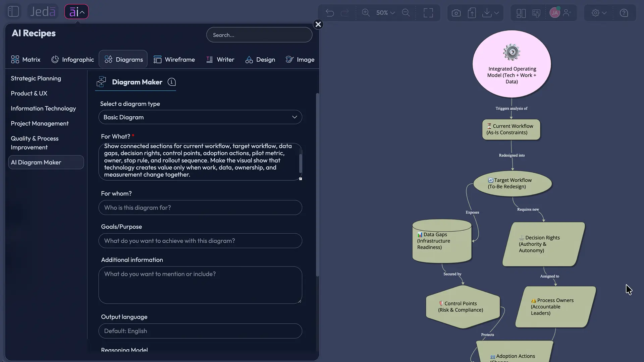Expand the download options arrow
Image resolution: width=644 pixels, height=362 pixels.
(497, 13)
